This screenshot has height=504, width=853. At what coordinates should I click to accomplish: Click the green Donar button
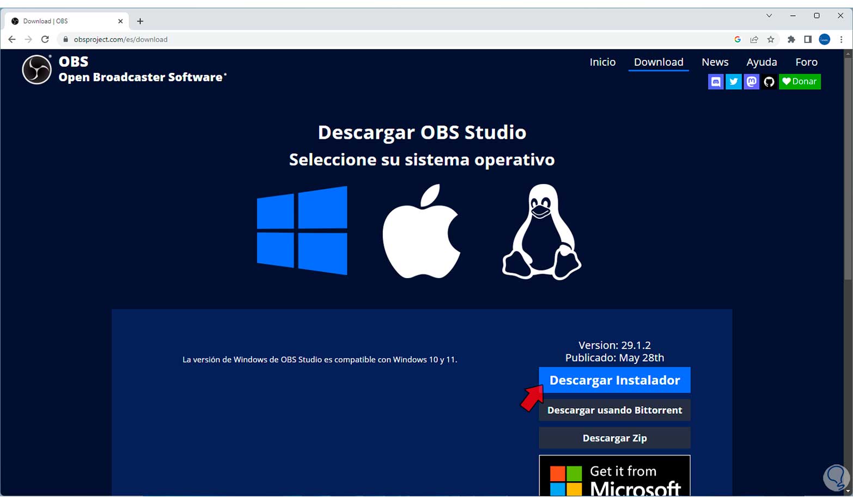800,82
